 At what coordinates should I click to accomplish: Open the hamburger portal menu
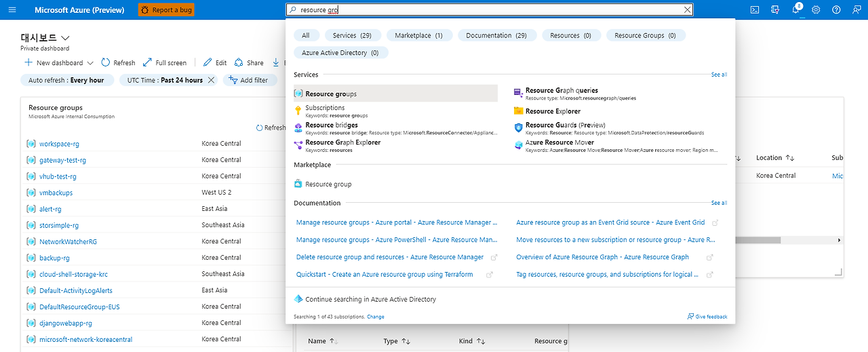coord(12,10)
